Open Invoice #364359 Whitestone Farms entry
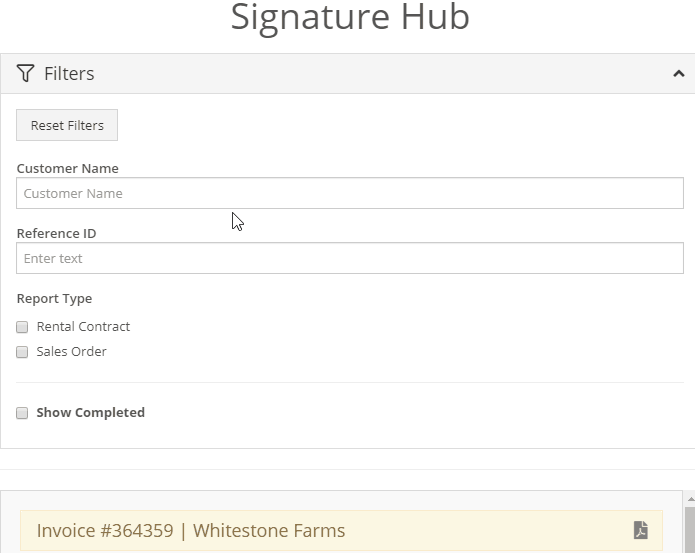 click(x=341, y=530)
